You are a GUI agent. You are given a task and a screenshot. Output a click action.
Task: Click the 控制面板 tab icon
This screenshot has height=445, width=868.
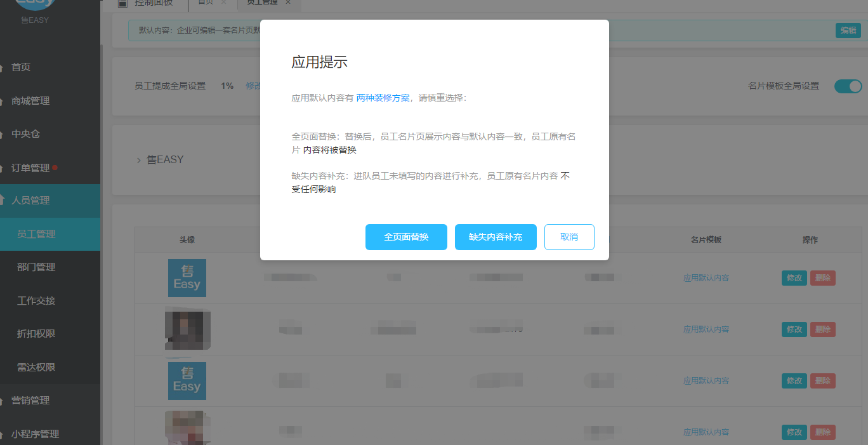[123, 3]
